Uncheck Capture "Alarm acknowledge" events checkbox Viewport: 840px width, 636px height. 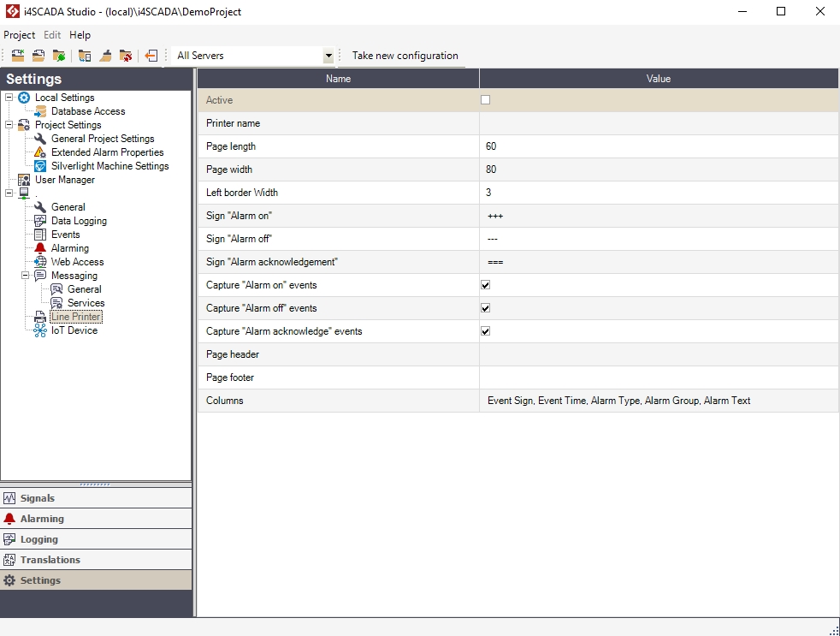486,331
